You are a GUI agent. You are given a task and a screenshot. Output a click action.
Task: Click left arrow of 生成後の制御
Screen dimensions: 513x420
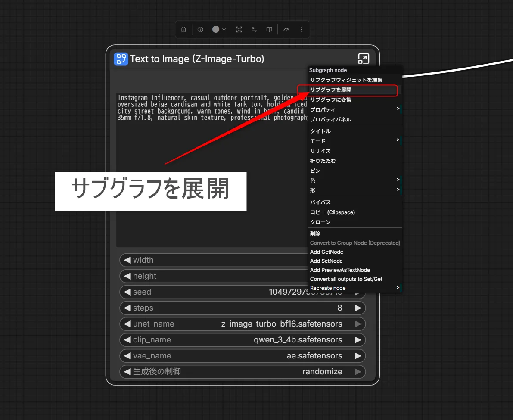(127, 372)
